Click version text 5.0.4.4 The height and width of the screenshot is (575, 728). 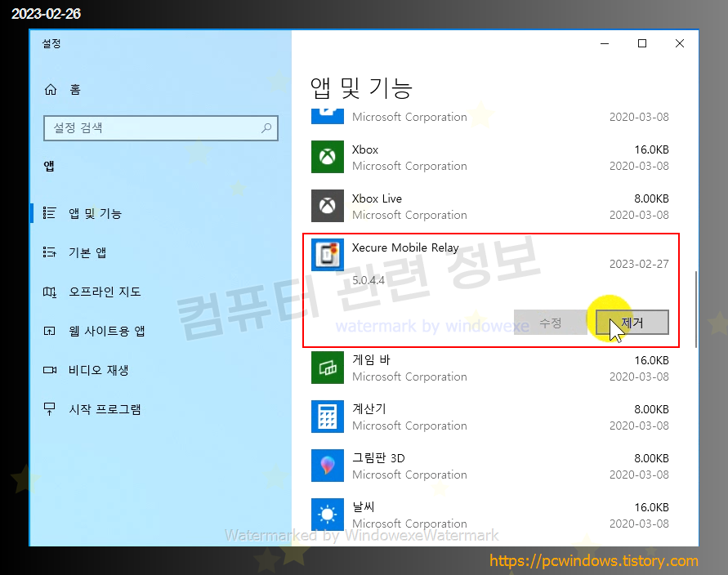click(x=368, y=280)
